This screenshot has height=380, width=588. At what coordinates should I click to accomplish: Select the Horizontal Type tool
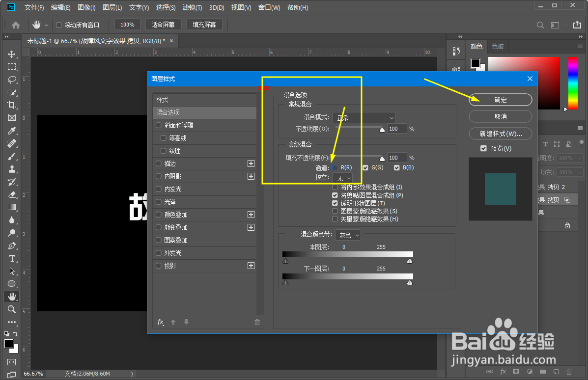12,259
